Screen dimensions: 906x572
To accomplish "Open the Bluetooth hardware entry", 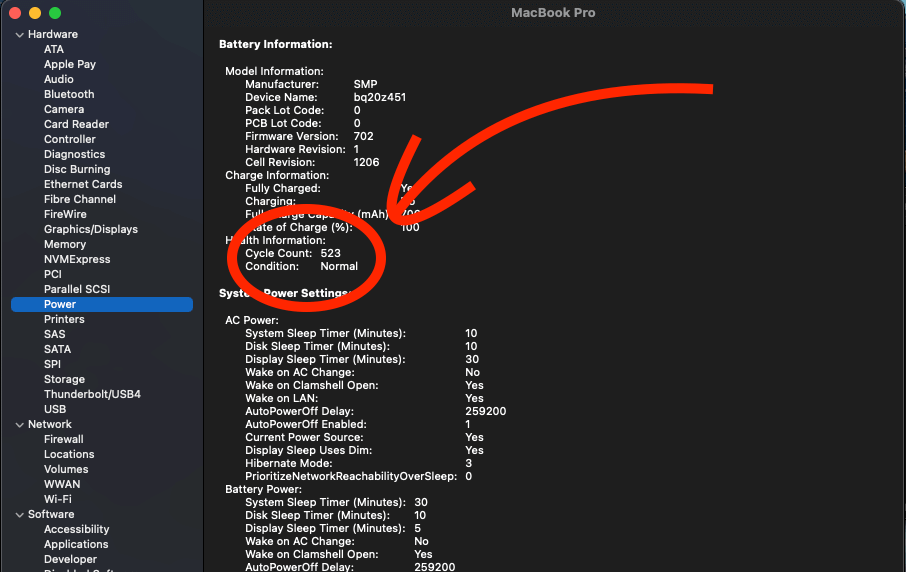I will [69, 95].
